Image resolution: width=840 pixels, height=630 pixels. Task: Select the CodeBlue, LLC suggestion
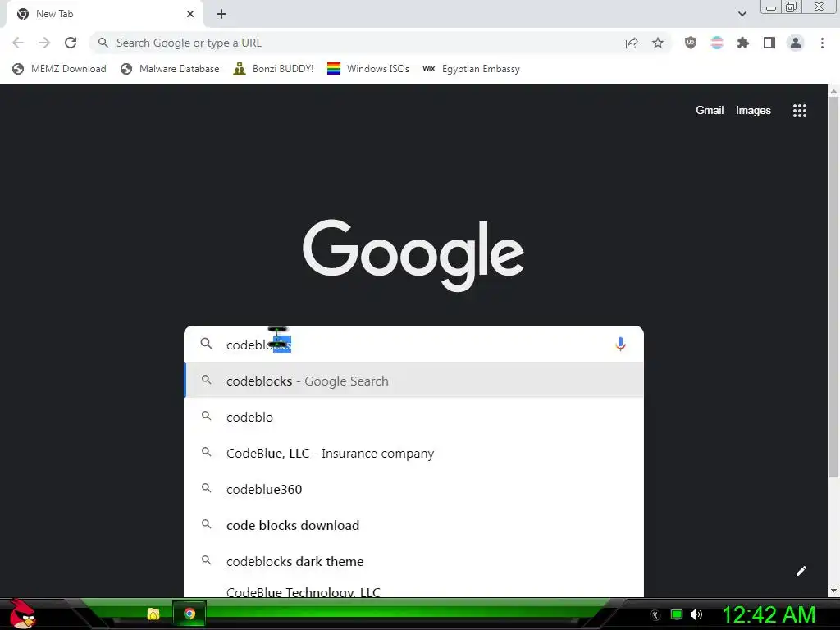[x=413, y=453]
